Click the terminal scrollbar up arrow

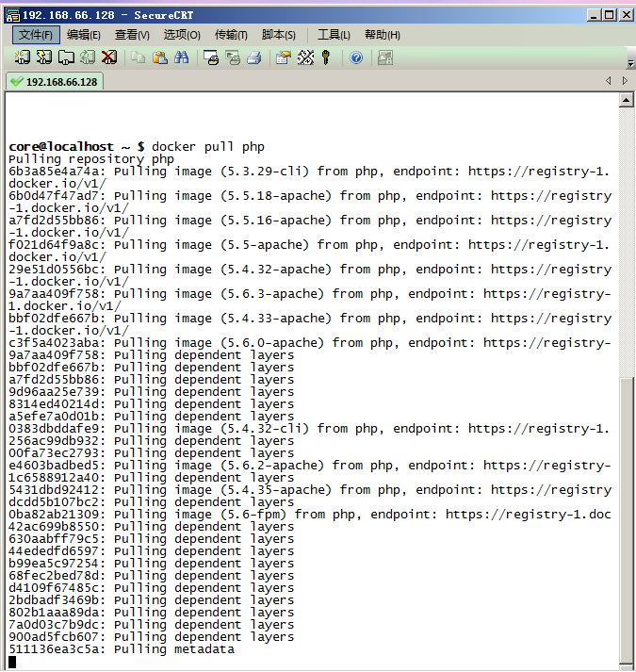tap(627, 101)
